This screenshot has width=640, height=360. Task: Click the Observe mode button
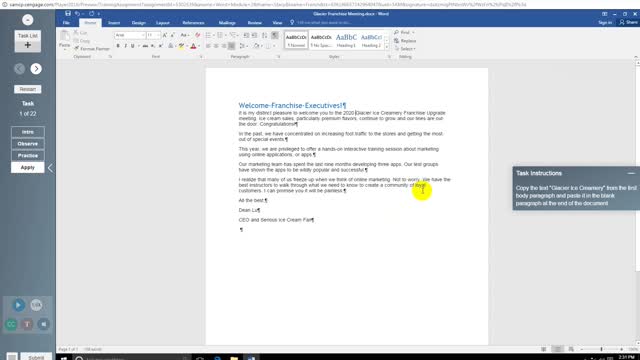28,144
